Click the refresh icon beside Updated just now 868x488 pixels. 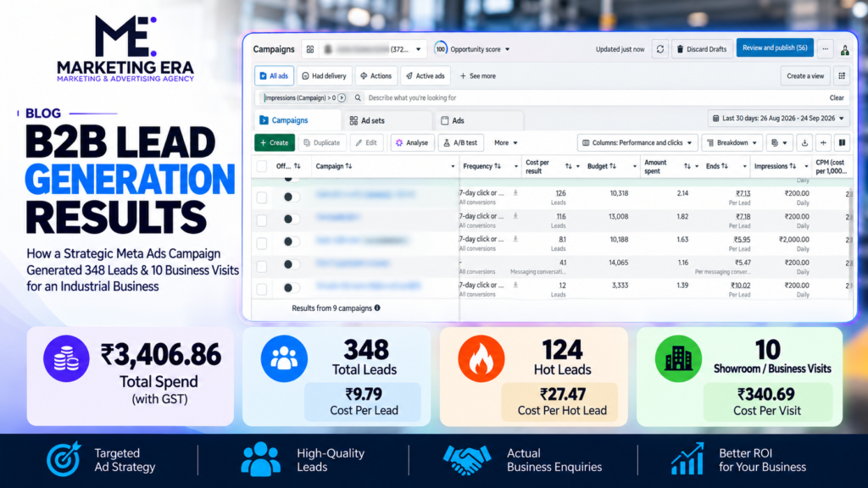click(x=659, y=49)
